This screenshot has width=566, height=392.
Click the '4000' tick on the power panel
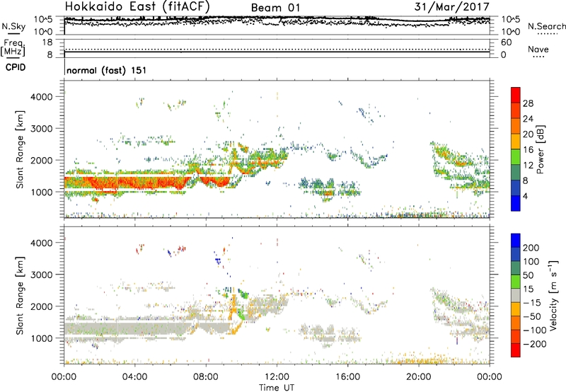click(x=42, y=97)
